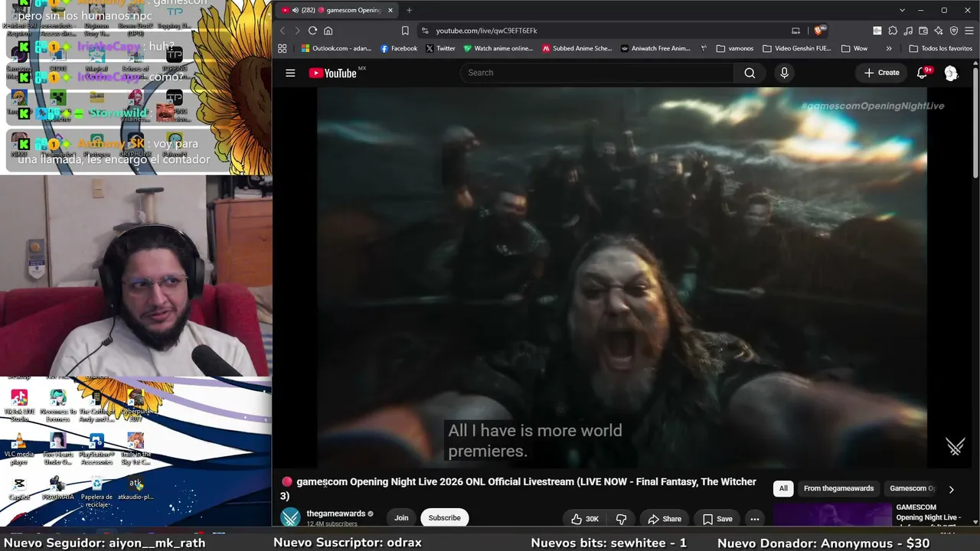
Task: Click the address bar URL
Action: [487, 31]
